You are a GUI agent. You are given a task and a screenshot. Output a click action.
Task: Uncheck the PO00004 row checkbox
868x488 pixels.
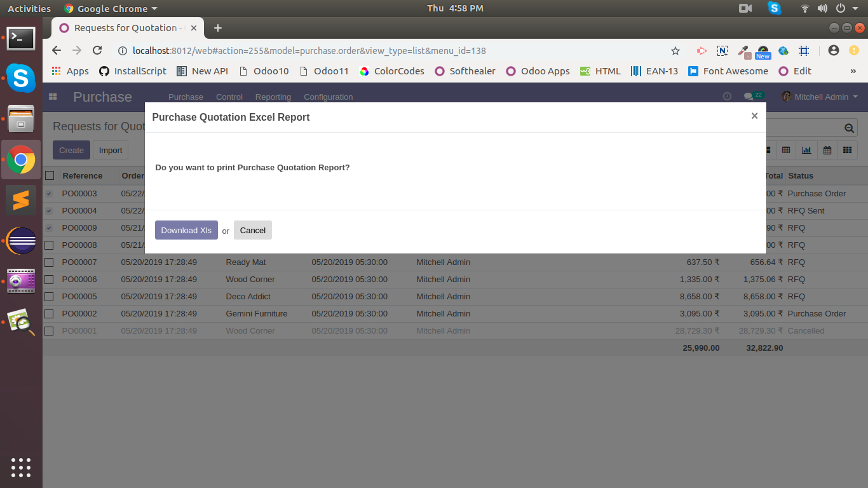(49, 211)
